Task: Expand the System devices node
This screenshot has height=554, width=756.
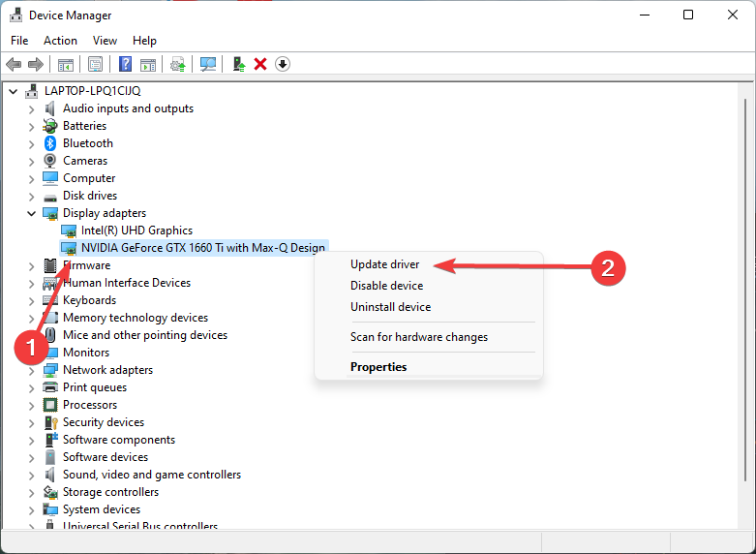Action: pyautogui.click(x=31, y=510)
